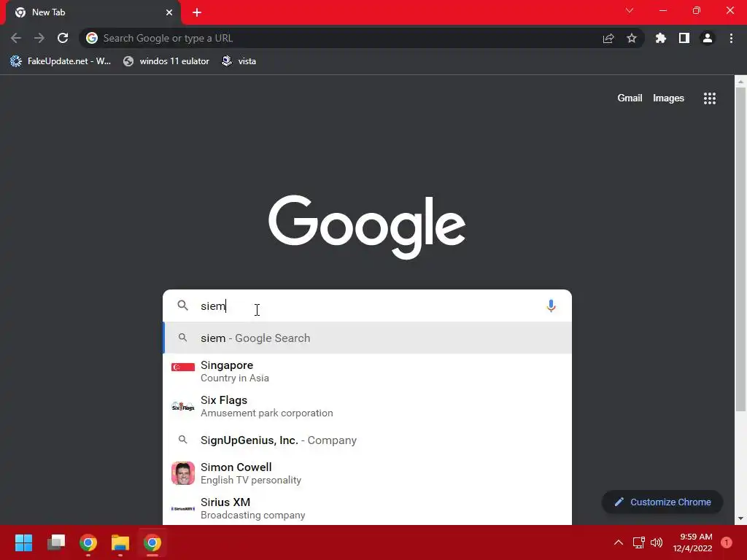Toggle the side panel icon
This screenshot has height=560, width=747.
point(684,38)
